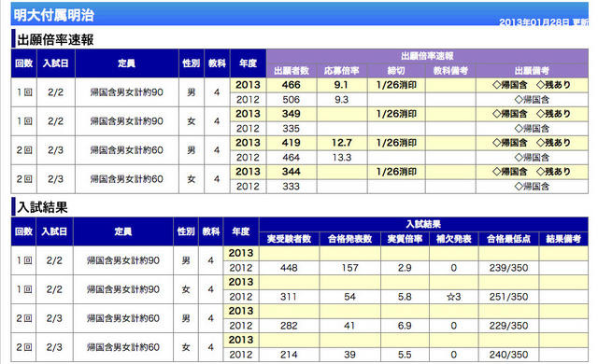Select the 合格最低点 column header
Viewport: 598px width, 364px height.
pos(508,239)
